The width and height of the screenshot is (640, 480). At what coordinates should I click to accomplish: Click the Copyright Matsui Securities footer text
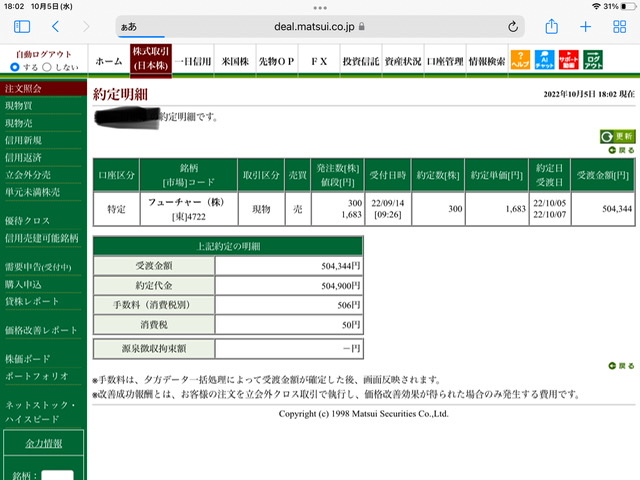[x=364, y=413]
